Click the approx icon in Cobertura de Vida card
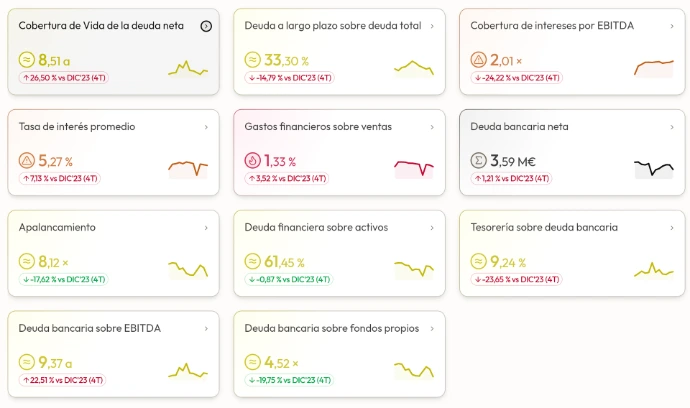 coord(27,60)
